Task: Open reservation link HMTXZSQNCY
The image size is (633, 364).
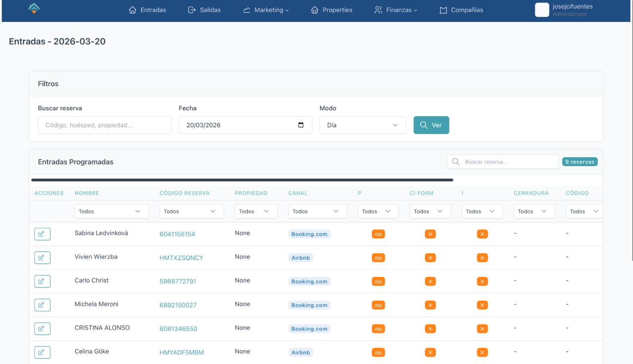Action: point(181,258)
